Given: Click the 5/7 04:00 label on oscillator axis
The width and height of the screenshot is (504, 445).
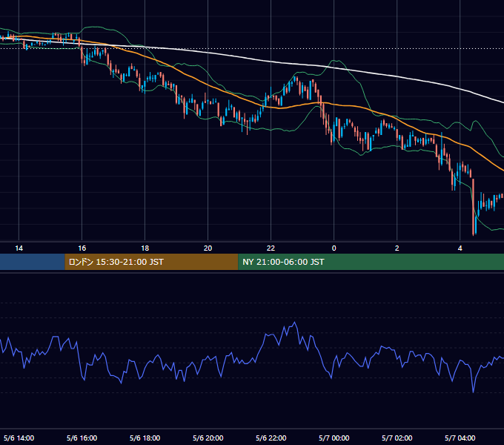Looking at the screenshot, I should point(460,438).
